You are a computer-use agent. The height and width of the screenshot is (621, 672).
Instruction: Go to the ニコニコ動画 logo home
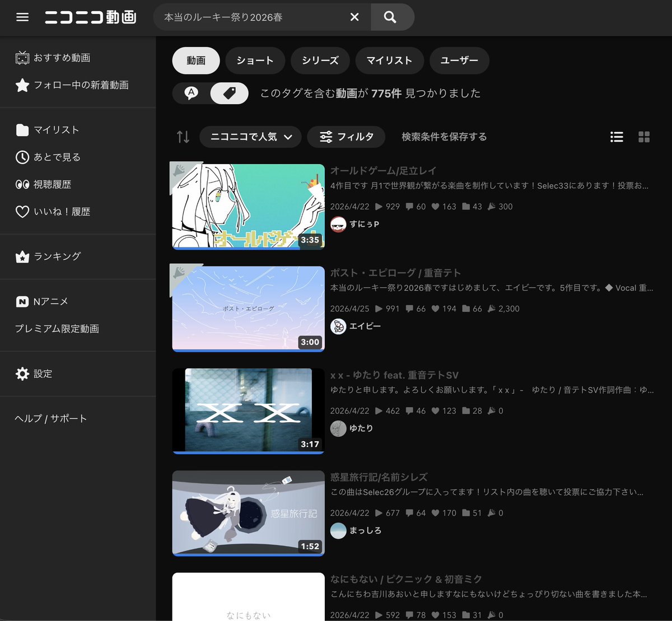[x=91, y=17]
